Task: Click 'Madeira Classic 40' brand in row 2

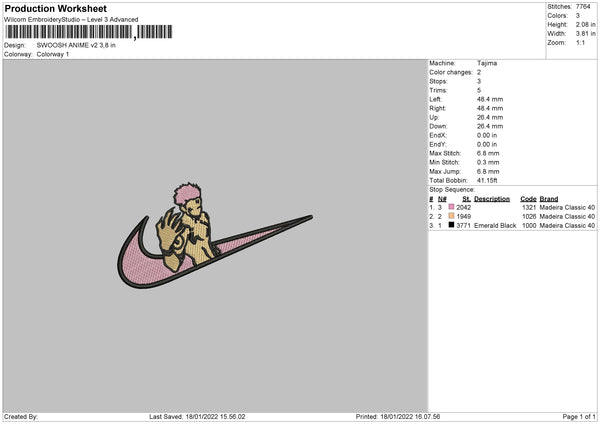Action: (567, 217)
